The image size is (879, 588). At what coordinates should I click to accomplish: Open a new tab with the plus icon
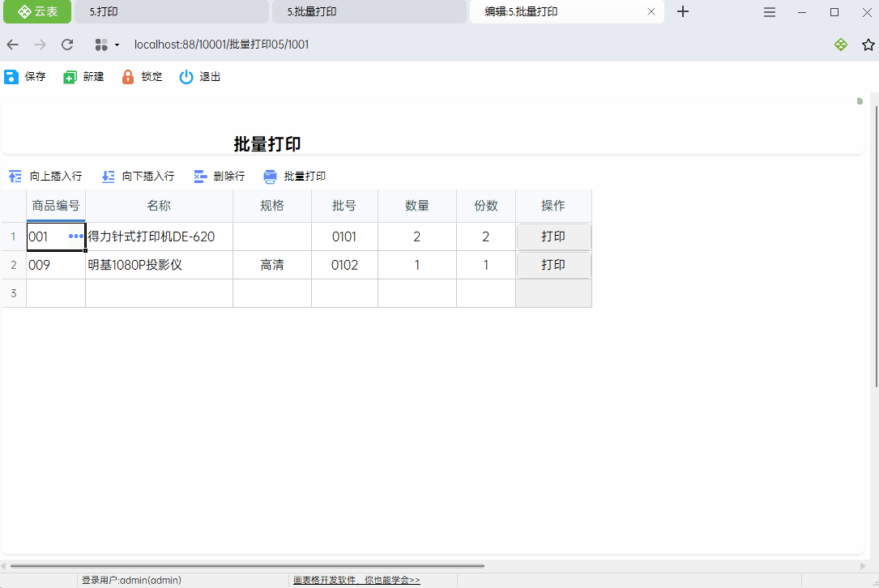pos(683,12)
